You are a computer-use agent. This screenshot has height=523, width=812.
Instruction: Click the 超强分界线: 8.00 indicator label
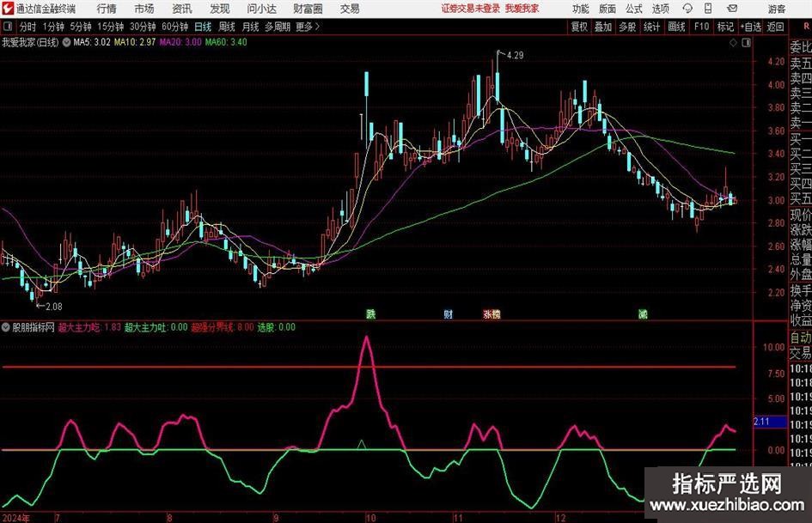point(223,327)
